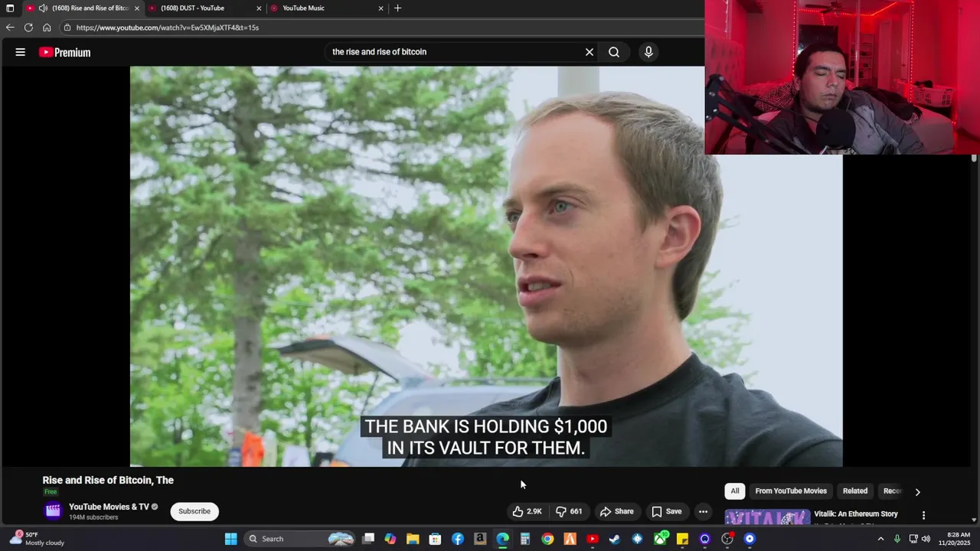
Task: Launch Copilot from the taskbar
Action: point(390,539)
